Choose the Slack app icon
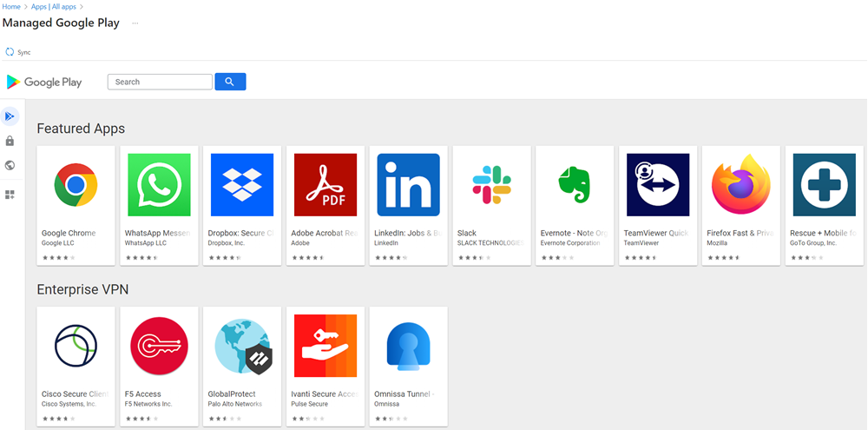The width and height of the screenshot is (868, 430). [x=491, y=185]
